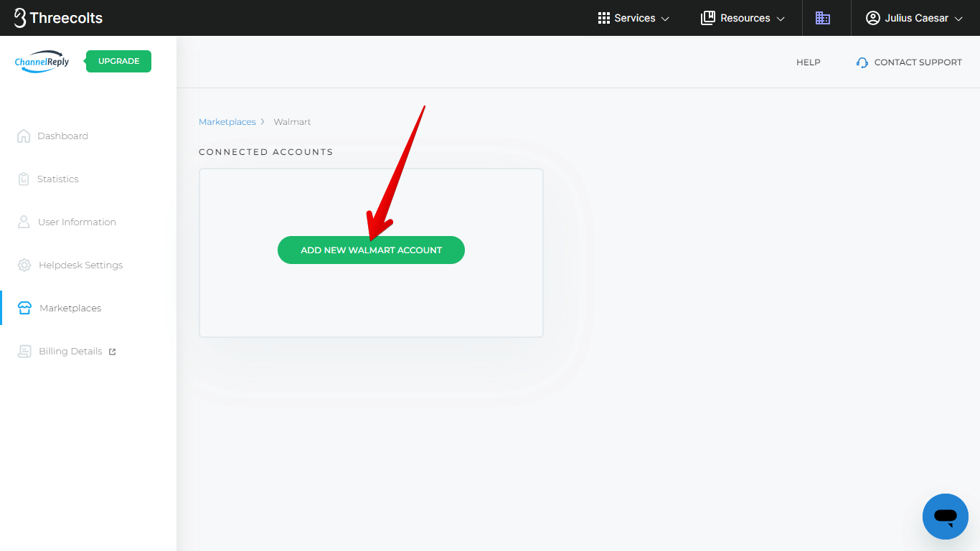980x551 pixels.
Task: Open CONTACT SUPPORT
Action: coord(918,62)
